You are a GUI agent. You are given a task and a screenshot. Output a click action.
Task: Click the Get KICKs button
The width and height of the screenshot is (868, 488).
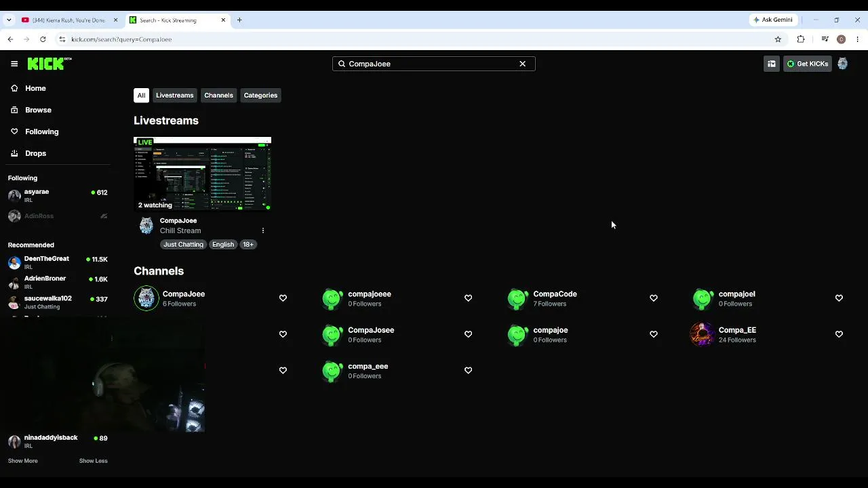[x=808, y=64]
